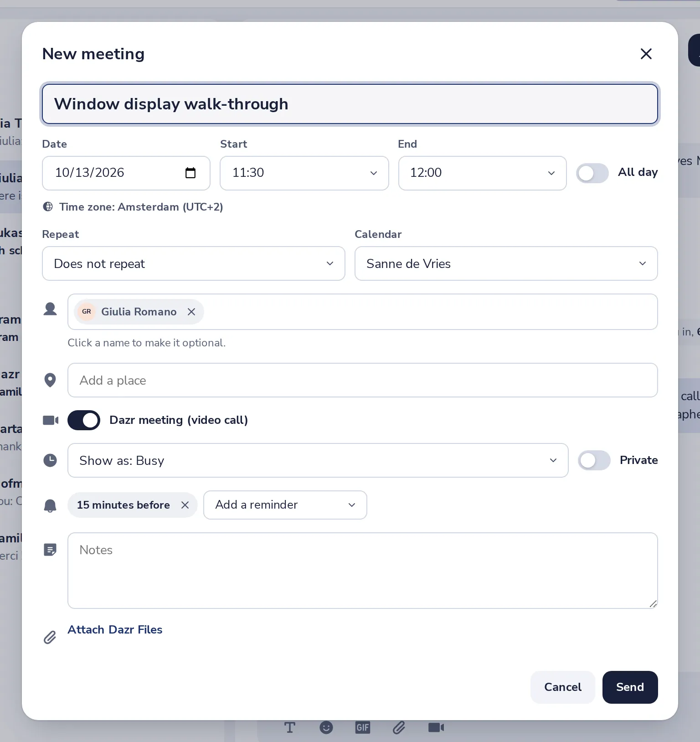Click the Cancel button
Viewport: 700px width, 742px height.
coord(562,687)
